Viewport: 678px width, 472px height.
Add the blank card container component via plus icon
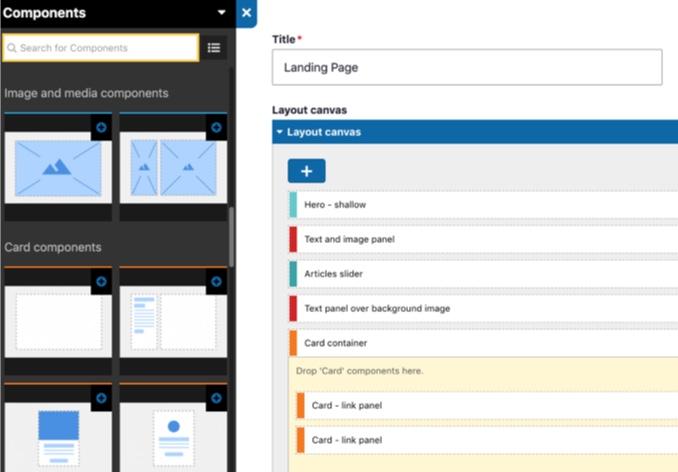101,283
